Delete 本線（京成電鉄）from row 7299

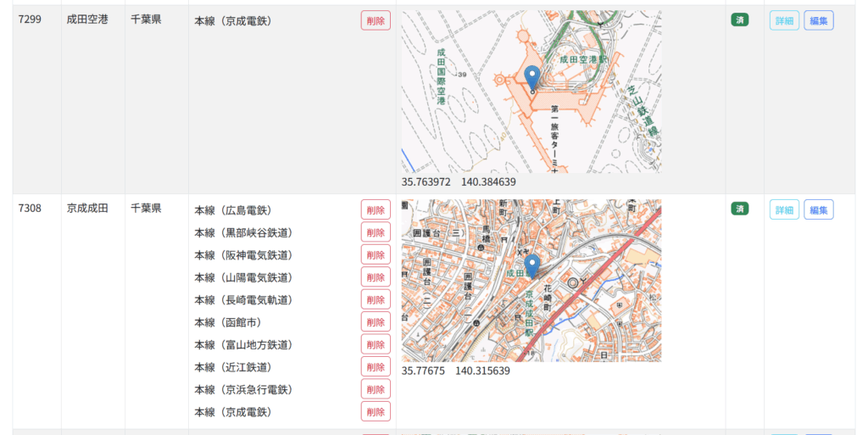click(376, 20)
